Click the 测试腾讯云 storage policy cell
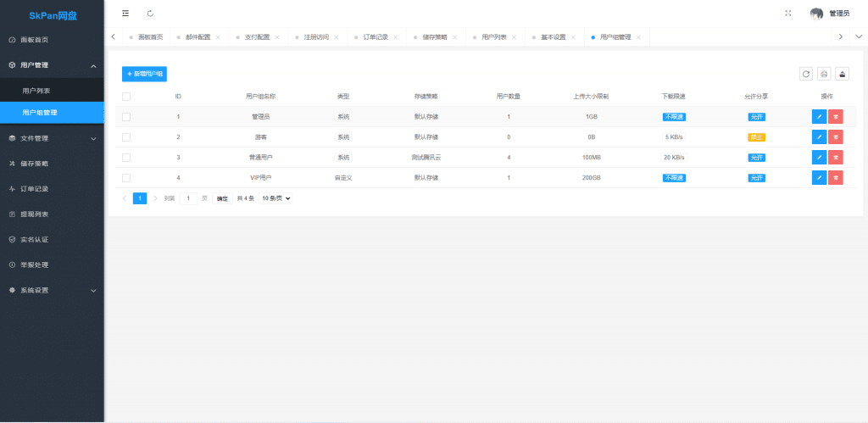The height and width of the screenshot is (423, 868). coord(426,157)
